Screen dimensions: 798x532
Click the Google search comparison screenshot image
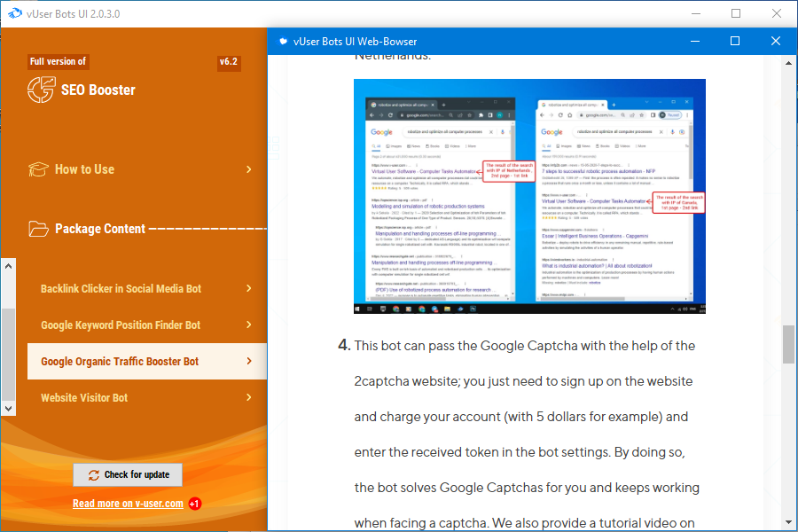[x=529, y=196]
